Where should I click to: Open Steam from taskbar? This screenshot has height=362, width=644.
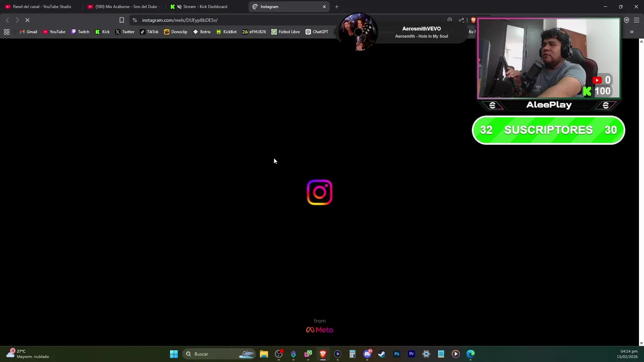click(381, 354)
